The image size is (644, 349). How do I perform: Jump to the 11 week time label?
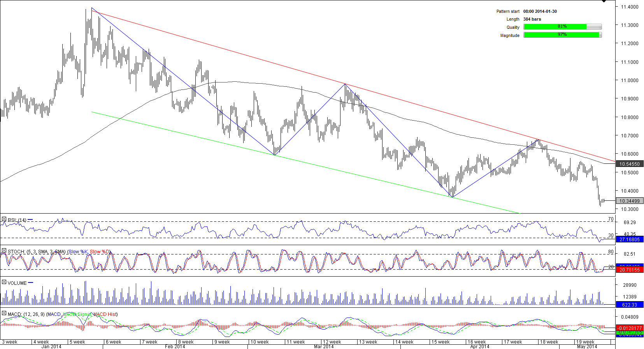coord(296,342)
